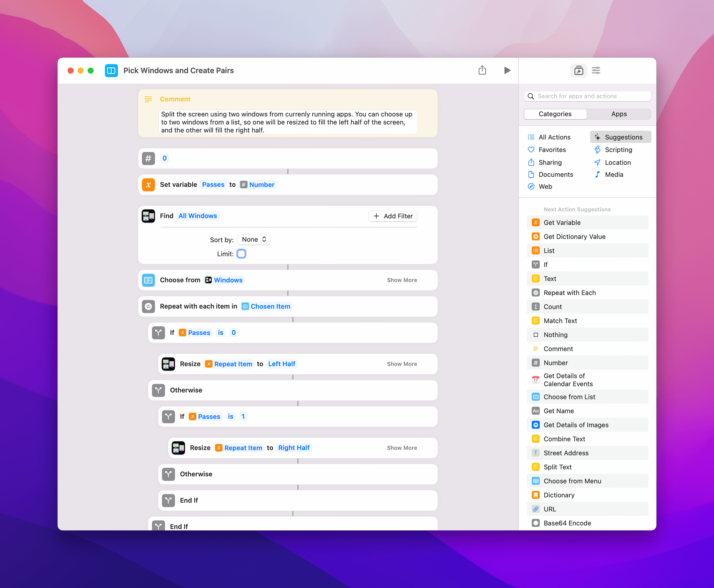This screenshot has width=714, height=588.
Task: Click the Share shortcut export icon
Action: (x=483, y=70)
